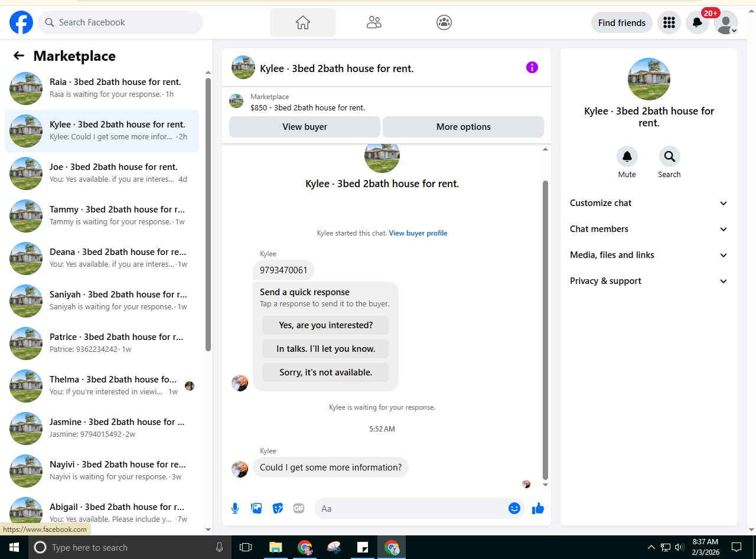Open Nayivi's conversation
756x559 pixels.
(x=102, y=471)
